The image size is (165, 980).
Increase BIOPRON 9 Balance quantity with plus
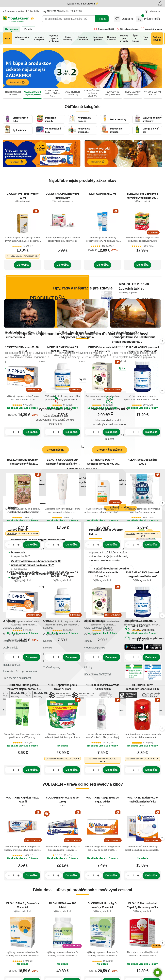(x=18, y=432)
